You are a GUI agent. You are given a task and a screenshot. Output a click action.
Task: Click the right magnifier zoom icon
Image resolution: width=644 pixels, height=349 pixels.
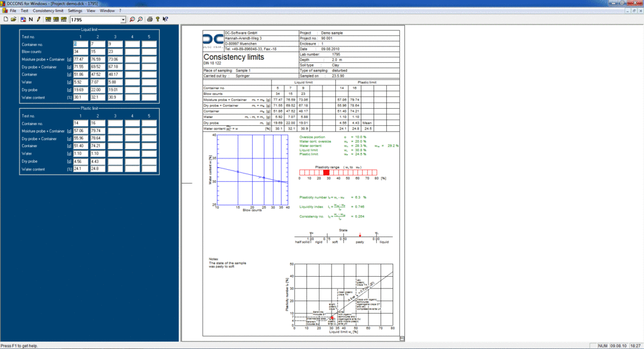point(140,19)
